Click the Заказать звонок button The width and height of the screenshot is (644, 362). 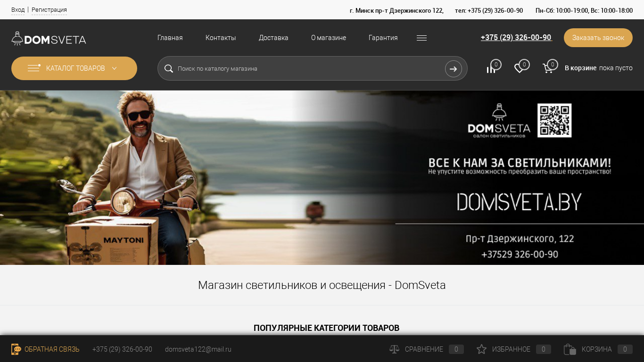pos(598,38)
